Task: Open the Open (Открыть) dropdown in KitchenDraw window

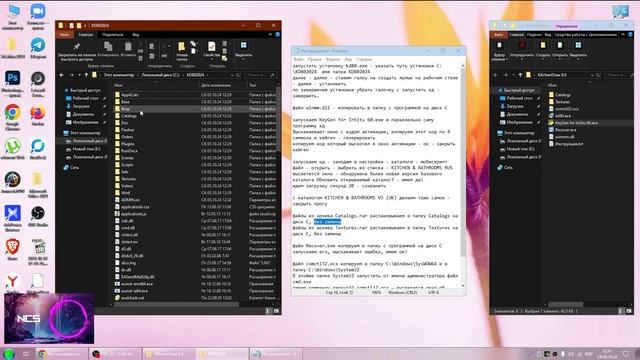Action: pos(560,49)
